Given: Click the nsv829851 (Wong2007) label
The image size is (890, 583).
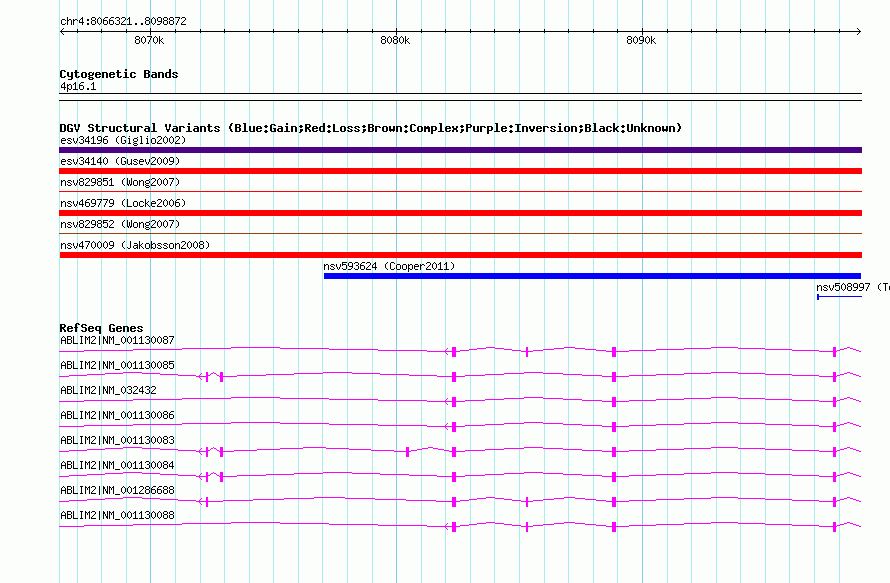Looking at the screenshot, I should click(x=120, y=182).
